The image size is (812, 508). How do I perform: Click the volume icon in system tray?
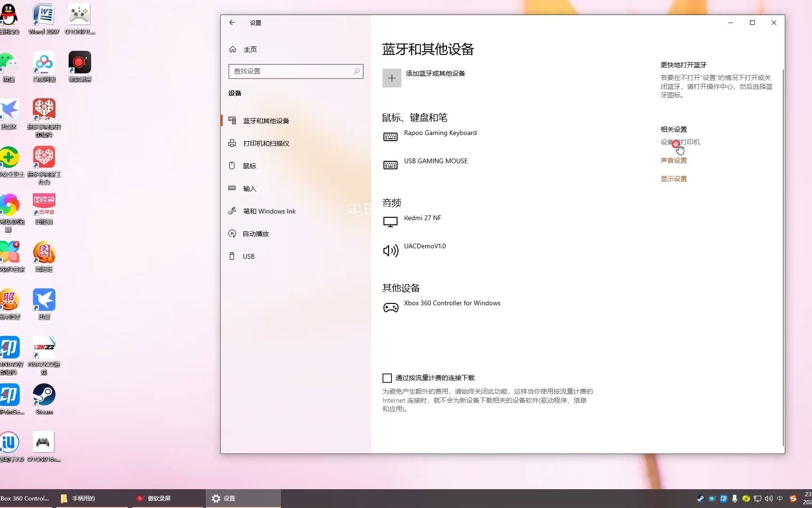click(768, 499)
